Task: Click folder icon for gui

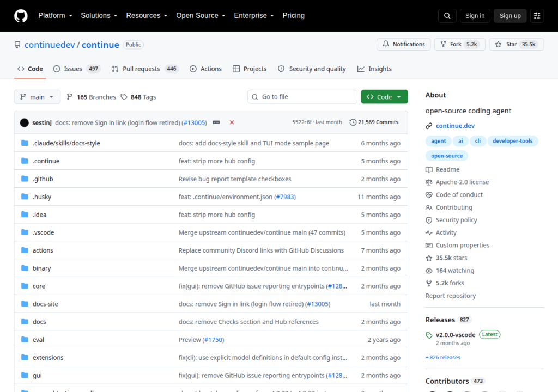Action: tap(25, 375)
